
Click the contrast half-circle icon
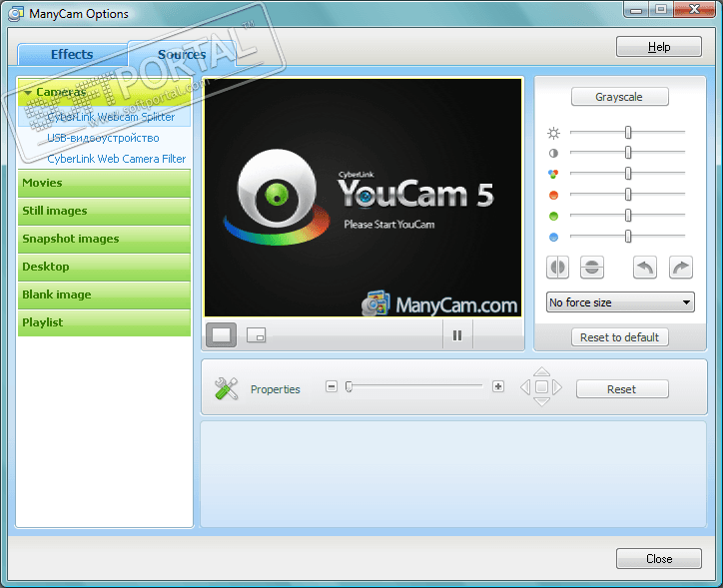[553, 153]
